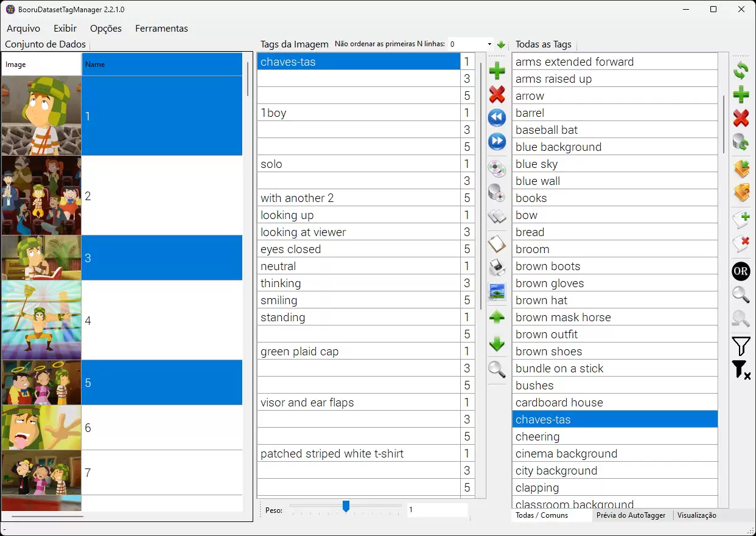Click the green plus in Tags da Imagem toolbar
The width and height of the screenshot is (756, 536).
[497, 71]
